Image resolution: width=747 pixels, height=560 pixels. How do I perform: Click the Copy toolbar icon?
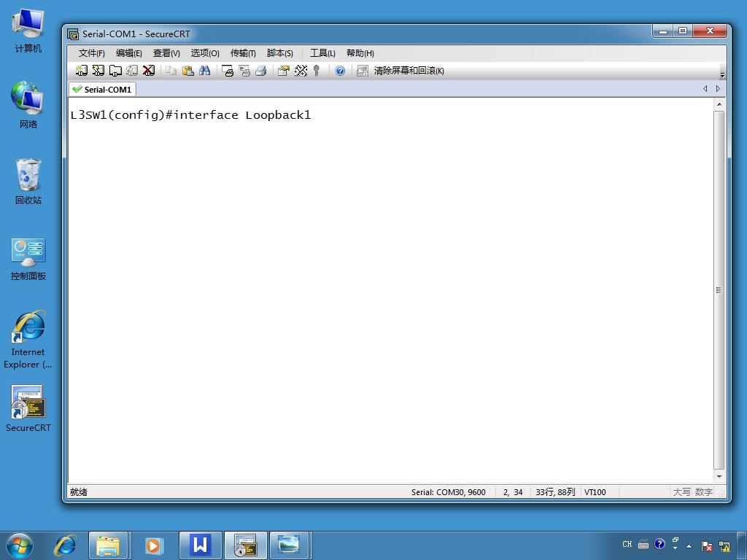171,71
